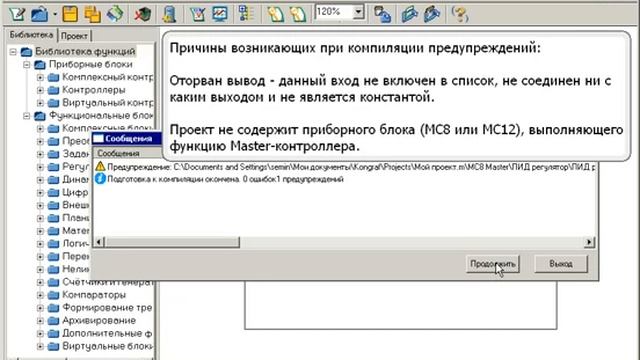Click the green and blue book icon
Screen dimensions: 640x360
[x=116, y=14]
